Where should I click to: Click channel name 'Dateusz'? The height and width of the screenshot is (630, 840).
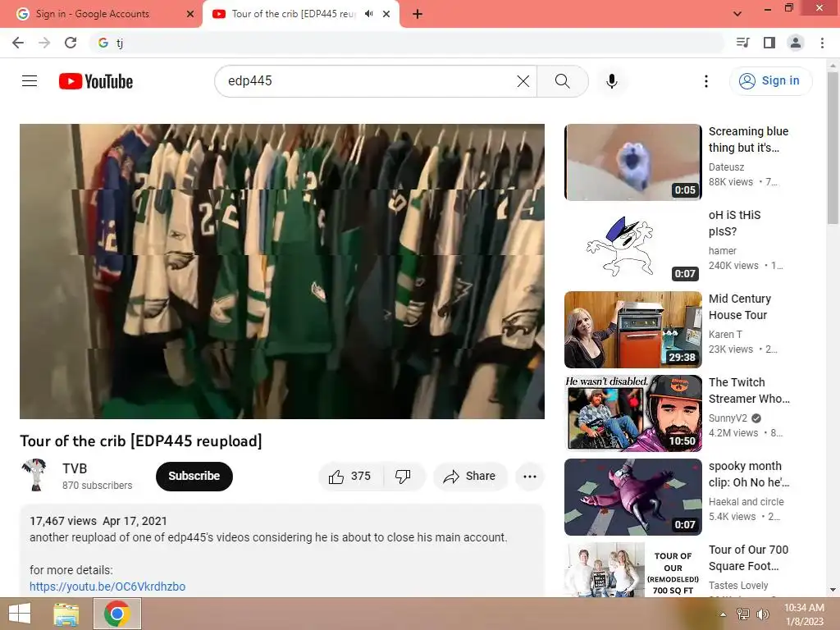(726, 167)
